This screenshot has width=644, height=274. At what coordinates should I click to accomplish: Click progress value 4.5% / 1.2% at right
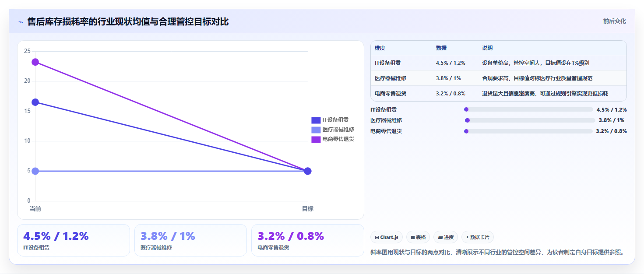[612, 110]
